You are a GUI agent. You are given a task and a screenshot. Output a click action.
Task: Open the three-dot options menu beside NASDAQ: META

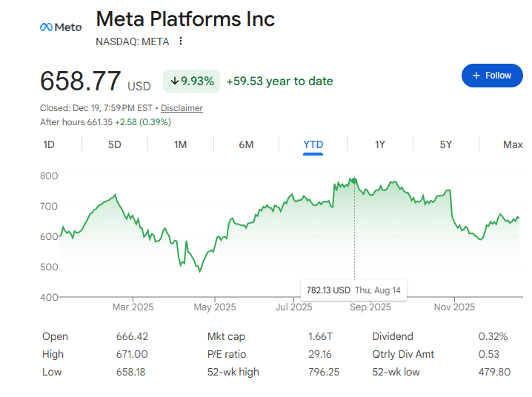point(181,41)
